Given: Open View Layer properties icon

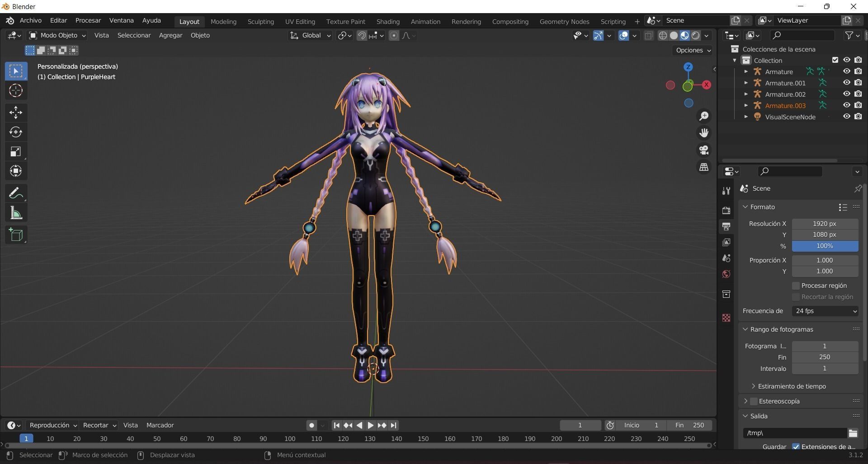Looking at the screenshot, I should click(726, 243).
